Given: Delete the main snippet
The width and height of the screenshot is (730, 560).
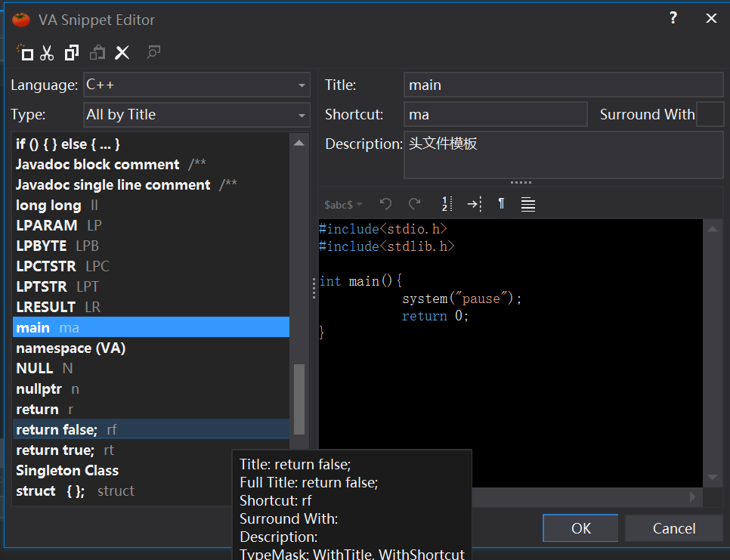Looking at the screenshot, I should [x=122, y=53].
